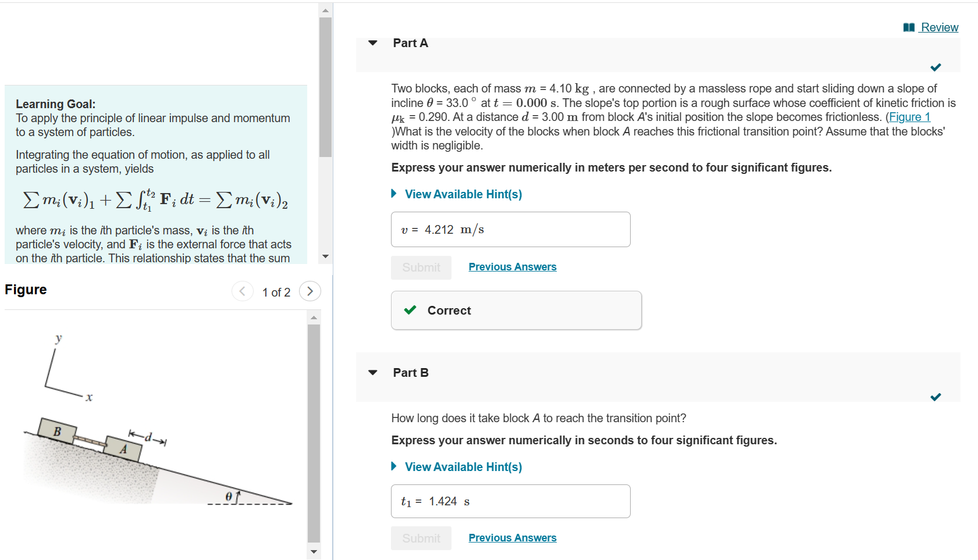Click the hint disclosure triangle in Part A

[393, 193]
